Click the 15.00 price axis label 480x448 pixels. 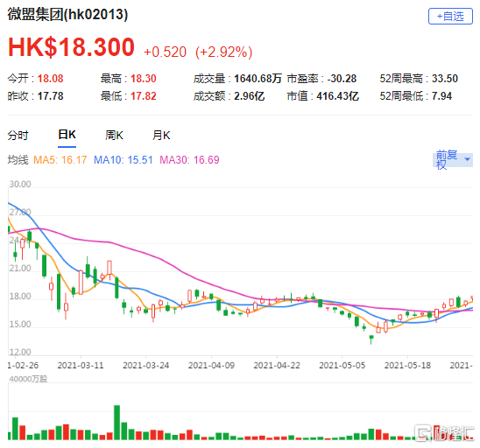pos(20,324)
